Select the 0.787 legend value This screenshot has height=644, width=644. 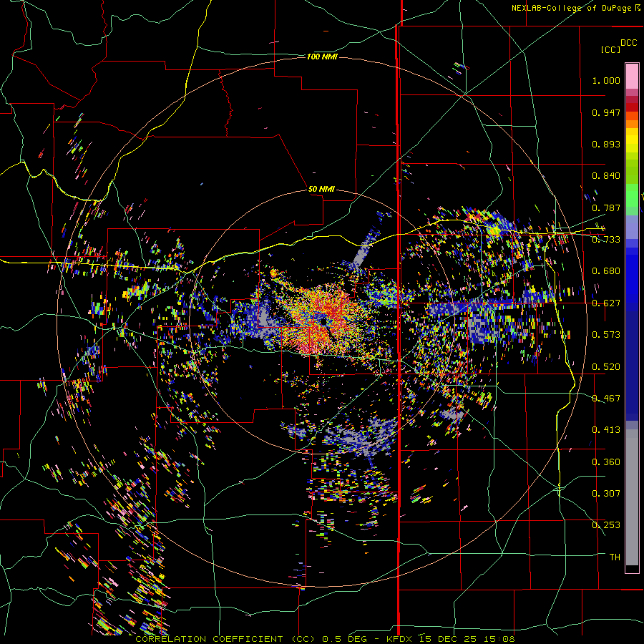click(606, 208)
